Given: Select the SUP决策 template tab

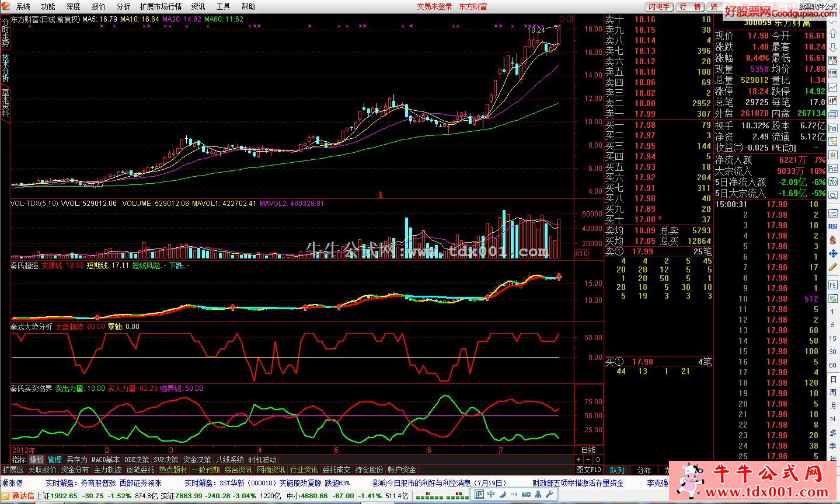Looking at the screenshot, I should tap(166, 460).
